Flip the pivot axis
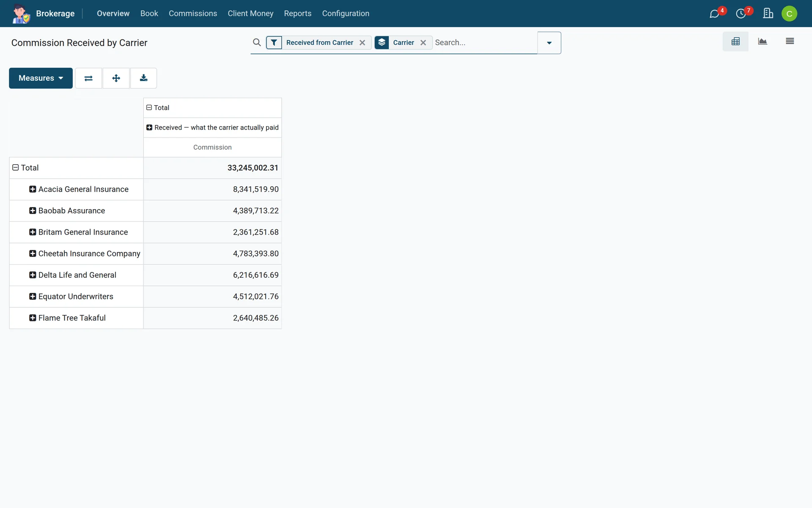The image size is (812, 508). pos(88,78)
